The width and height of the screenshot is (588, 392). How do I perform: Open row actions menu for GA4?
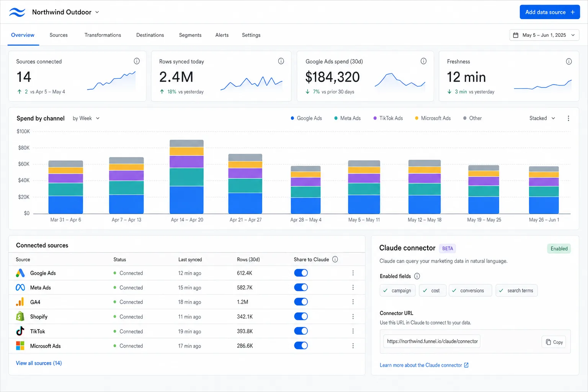353,302
